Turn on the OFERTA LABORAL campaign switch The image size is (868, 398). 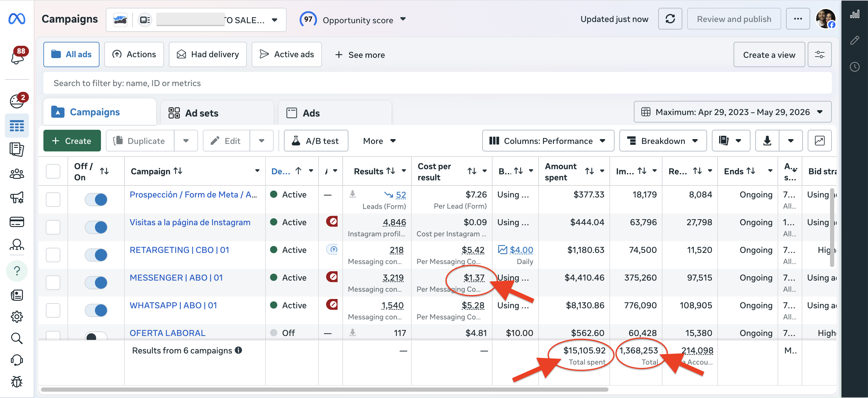point(96,336)
